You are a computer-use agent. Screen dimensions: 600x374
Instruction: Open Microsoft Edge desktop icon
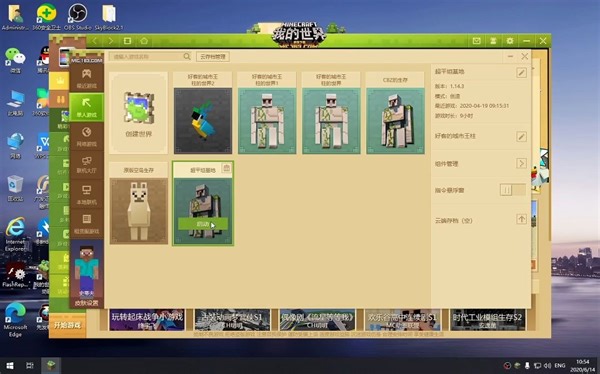pyautogui.click(x=15, y=320)
